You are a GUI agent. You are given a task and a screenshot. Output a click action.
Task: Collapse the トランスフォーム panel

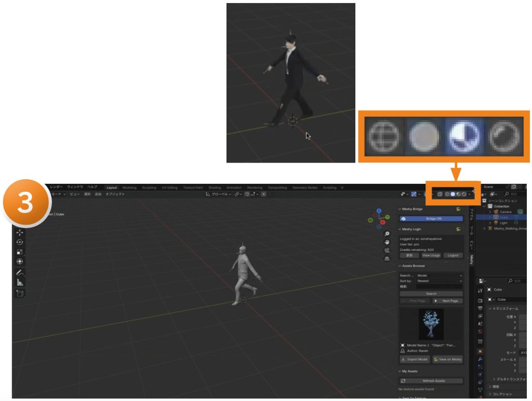tap(490, 309)
